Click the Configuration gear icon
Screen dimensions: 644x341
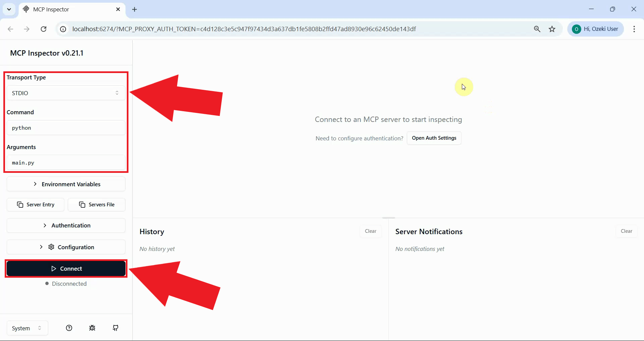[x=51, y=247]
